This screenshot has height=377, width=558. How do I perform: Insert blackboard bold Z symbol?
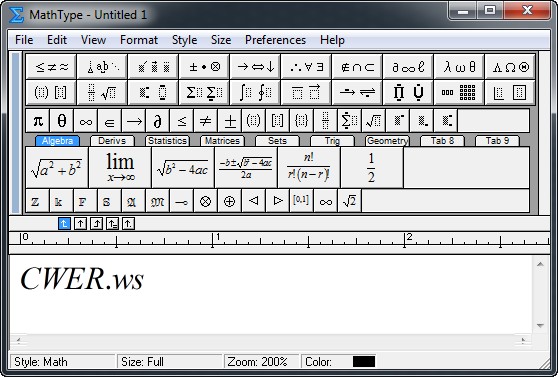pyautogui.click(x=38, y=201)
